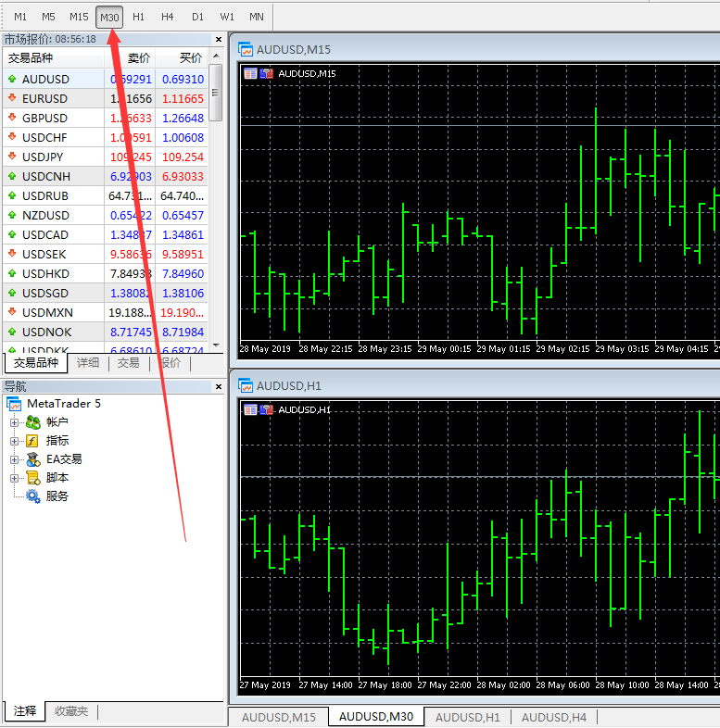Click the red down arrow beside EURUSD
The height and width of the screenshot is (728, 720).
12,98
